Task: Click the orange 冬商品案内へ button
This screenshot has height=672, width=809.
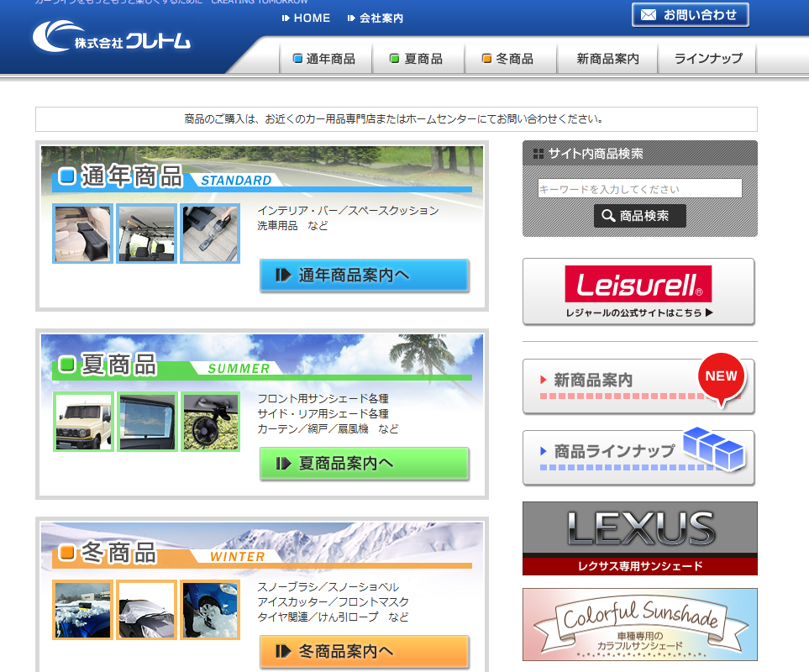Action: tap(364, 651)
